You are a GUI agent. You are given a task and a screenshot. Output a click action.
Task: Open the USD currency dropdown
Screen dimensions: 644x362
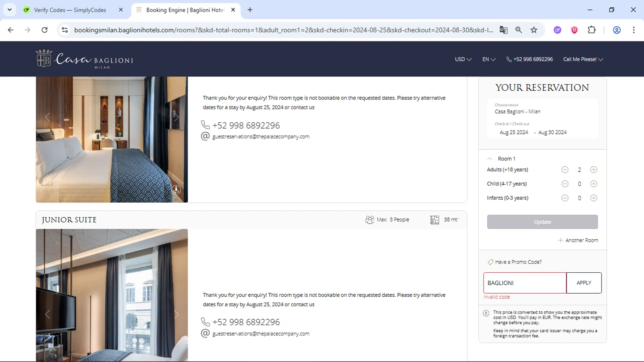click(x=463, y=59)
